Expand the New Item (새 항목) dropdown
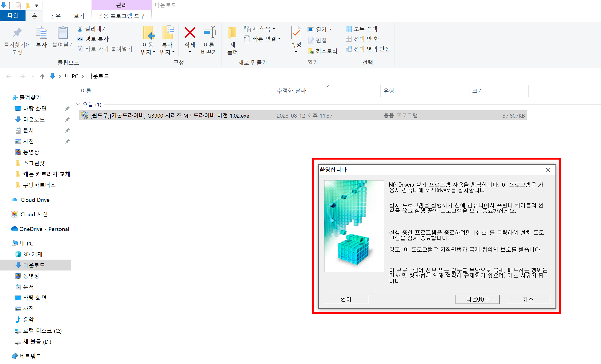This screenshot has height=364, width=601. 260,29
